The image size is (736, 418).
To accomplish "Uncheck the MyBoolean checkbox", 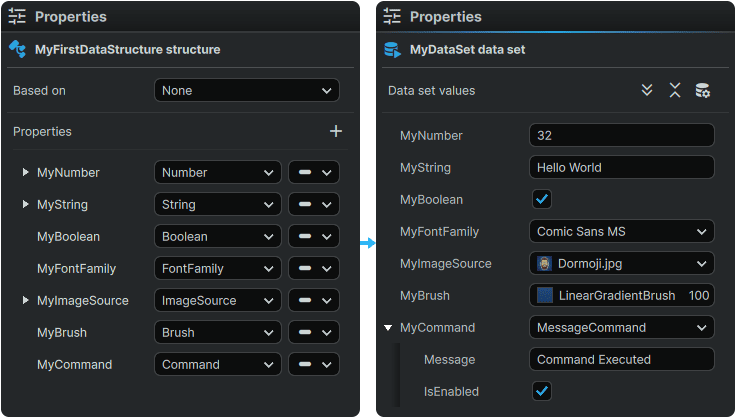I will click(x=542, y=199).
